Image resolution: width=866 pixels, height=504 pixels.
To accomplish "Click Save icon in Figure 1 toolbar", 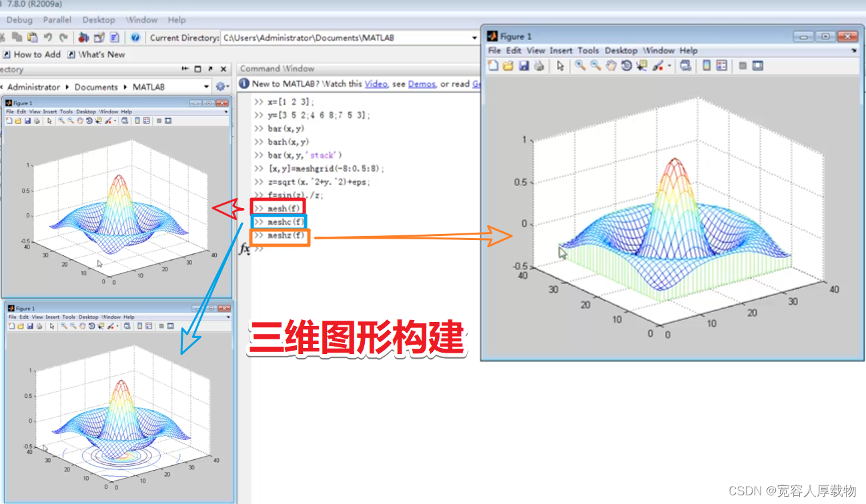I will click(x=524, y=65).
